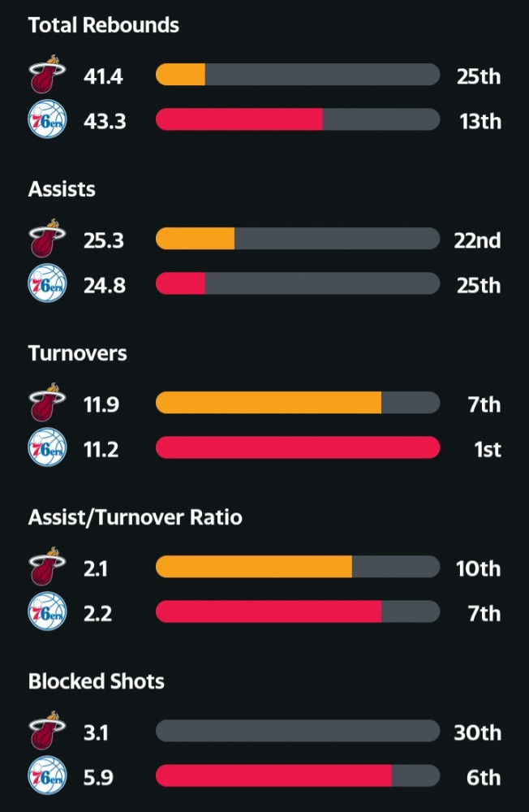Click the full red 76ers turnovers bar

298,447
